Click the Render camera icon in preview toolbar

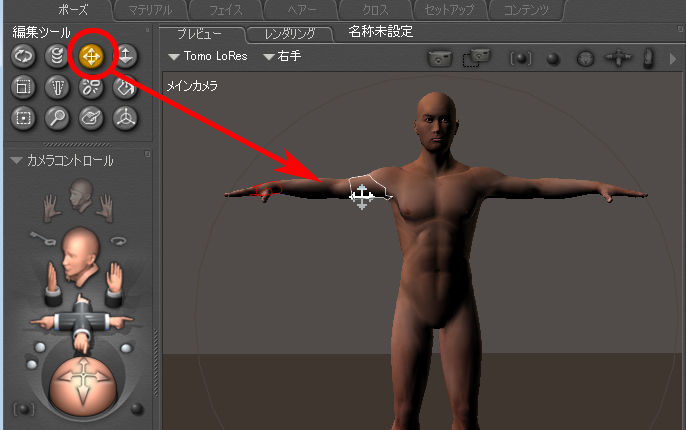[x=440, y=58]
